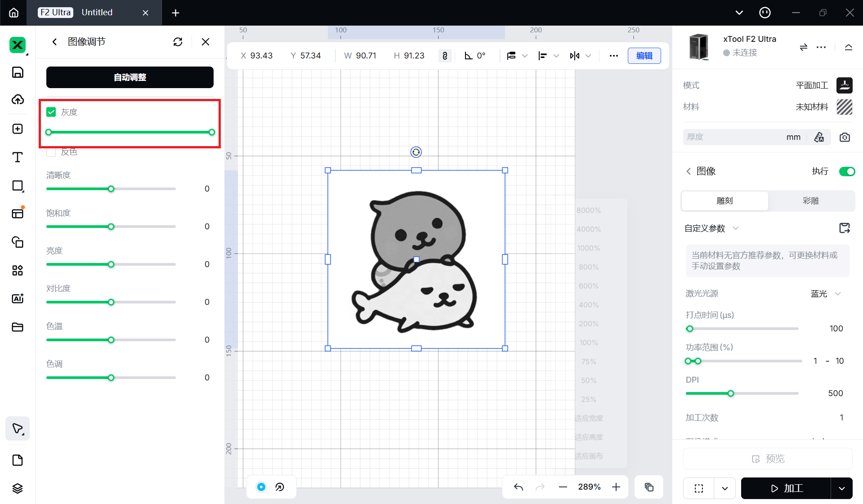Select the 雕刻 tab
Image resolution: width=863 pixels, height=504 pixels.
(724, 201)
